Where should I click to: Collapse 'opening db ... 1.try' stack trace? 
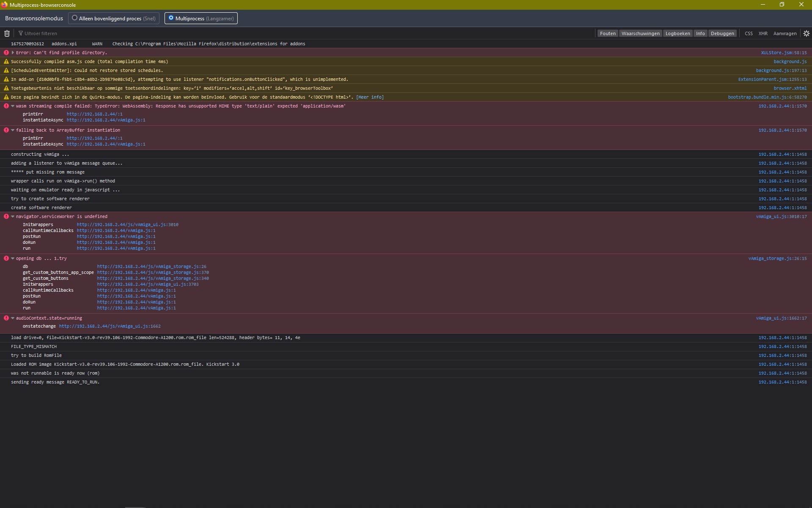(x=13, y=259)
